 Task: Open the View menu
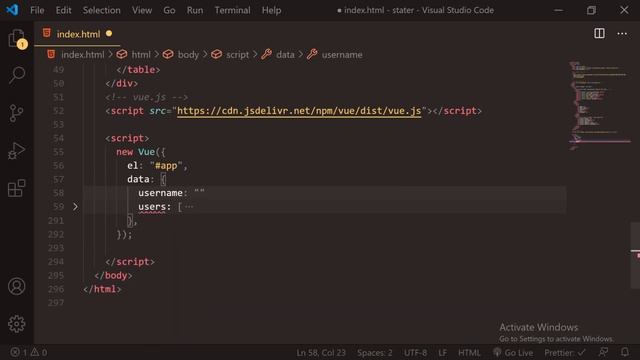click(142, 10)
